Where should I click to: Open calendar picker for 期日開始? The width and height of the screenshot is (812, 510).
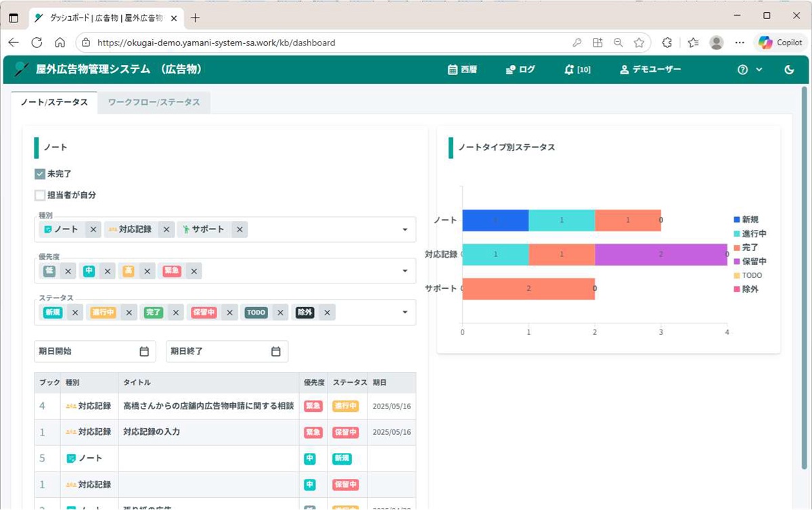(144, 352)
